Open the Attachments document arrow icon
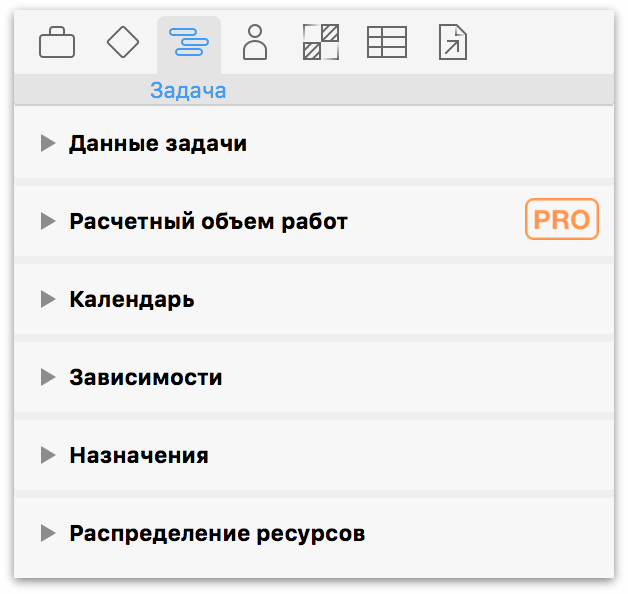Screen dimensions: 628x594 pyautogui.click(x=453, y=42)
